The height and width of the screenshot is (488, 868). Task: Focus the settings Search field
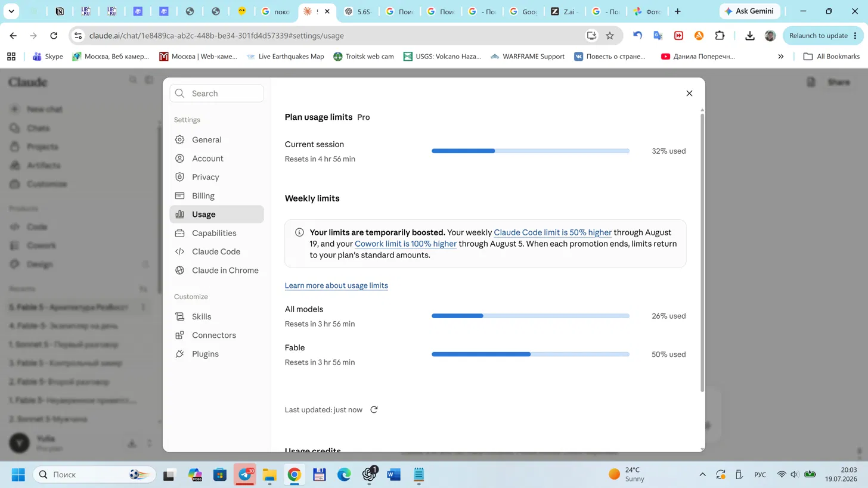[216, 94]
